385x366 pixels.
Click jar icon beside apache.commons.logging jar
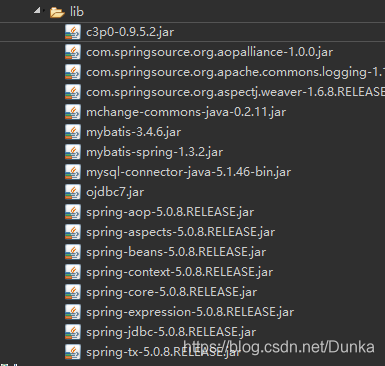[x=73, y=72]
